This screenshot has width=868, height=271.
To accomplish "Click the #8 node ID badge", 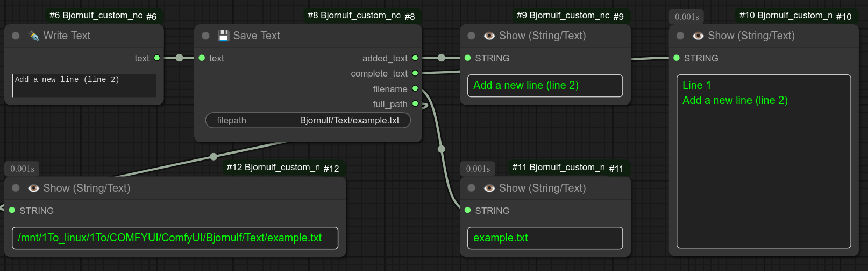I will click(x=409, y=17).
